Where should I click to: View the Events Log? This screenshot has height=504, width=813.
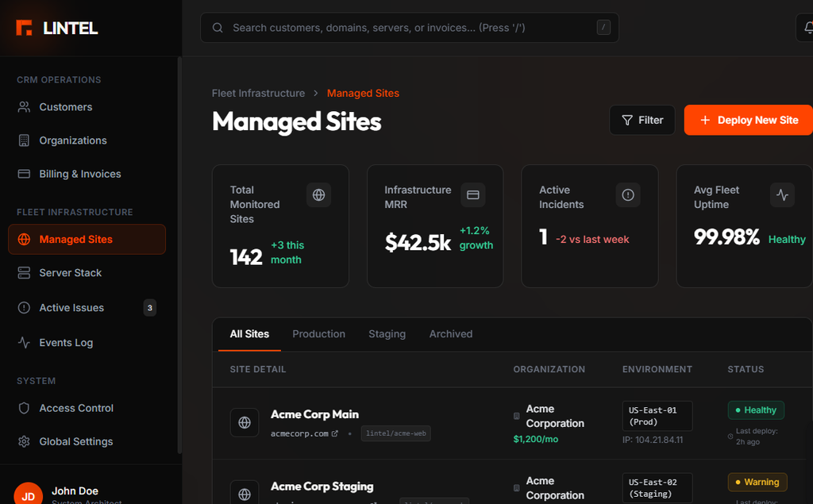coord(87,342)
